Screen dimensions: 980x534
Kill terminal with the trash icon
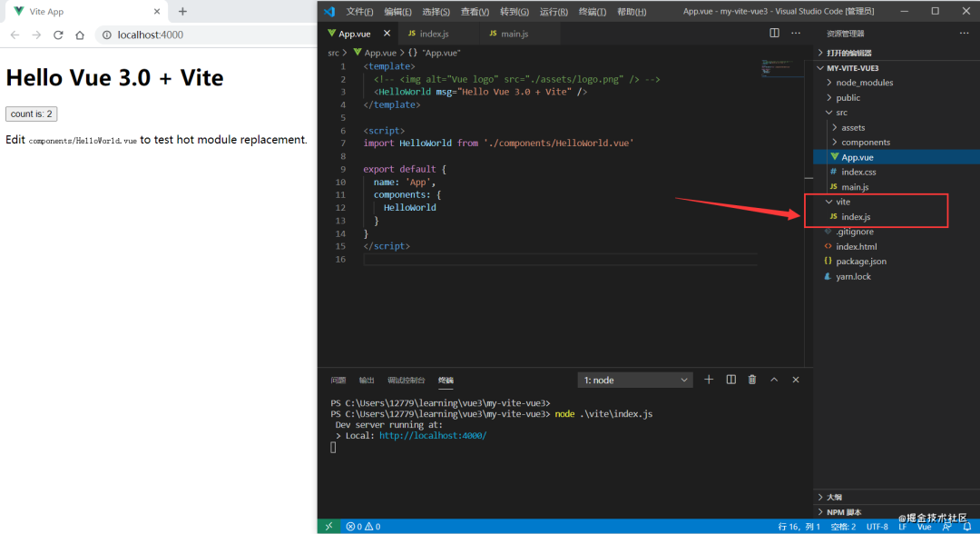pyautogui.click(x=752, y=380)
